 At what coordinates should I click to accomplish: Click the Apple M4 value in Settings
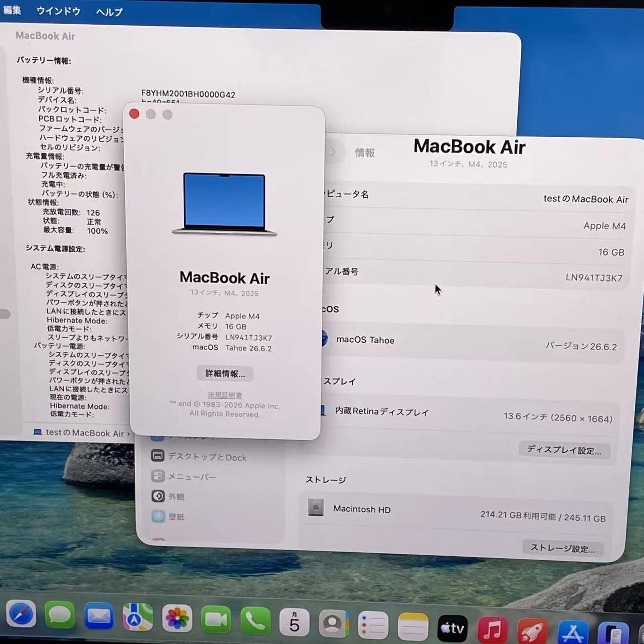605,226
